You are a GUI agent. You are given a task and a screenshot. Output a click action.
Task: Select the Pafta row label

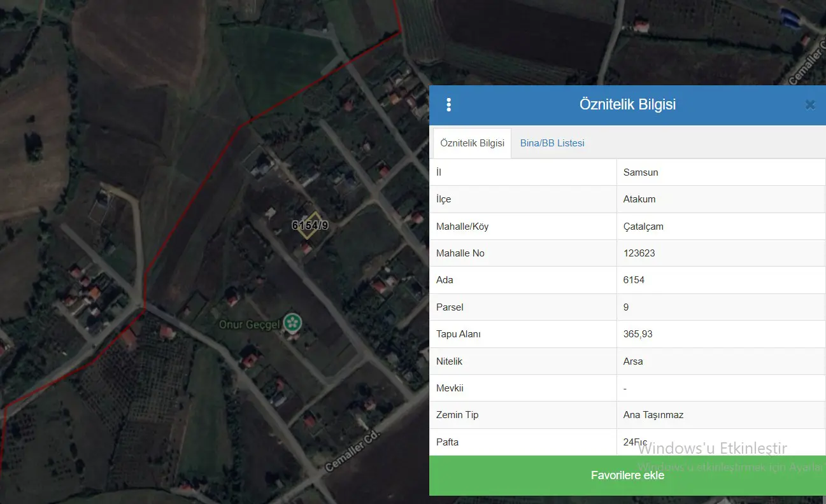pos(447,442)
